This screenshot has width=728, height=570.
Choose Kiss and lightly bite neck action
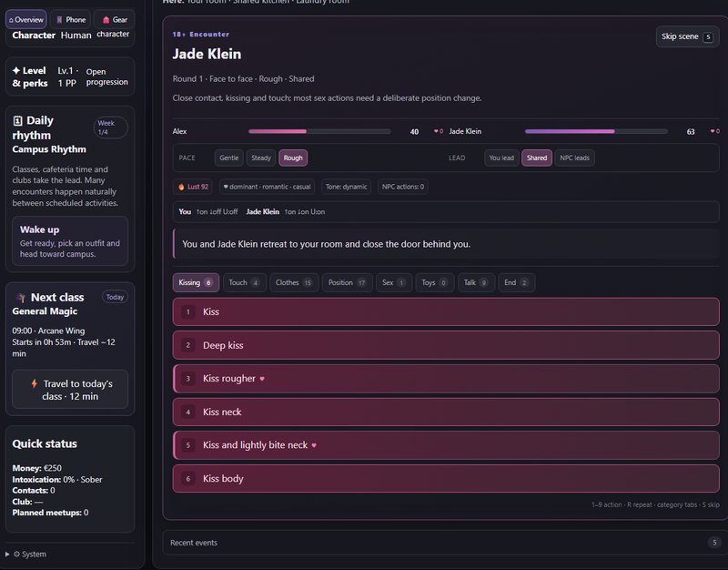click(x=446, y=445)
